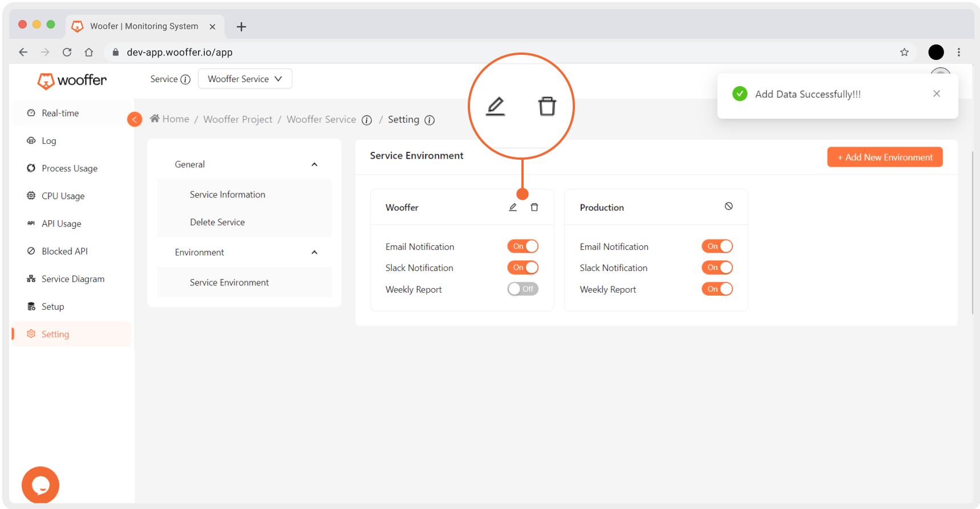Click the Wooffer card title
Image resolution: width=980 pixels, height=509 pixels.
[x=402, y=208]
